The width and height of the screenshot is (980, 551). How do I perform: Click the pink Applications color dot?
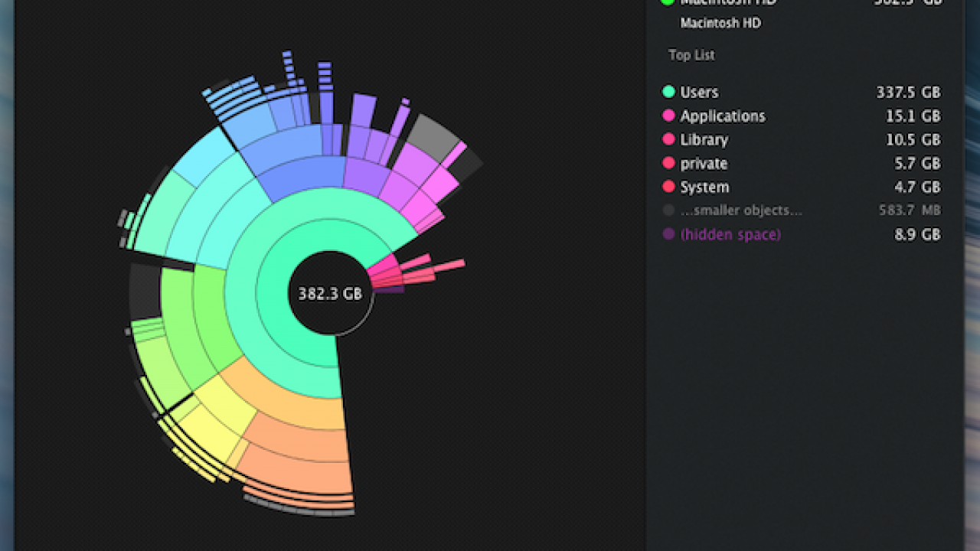(x=668, y=116)
